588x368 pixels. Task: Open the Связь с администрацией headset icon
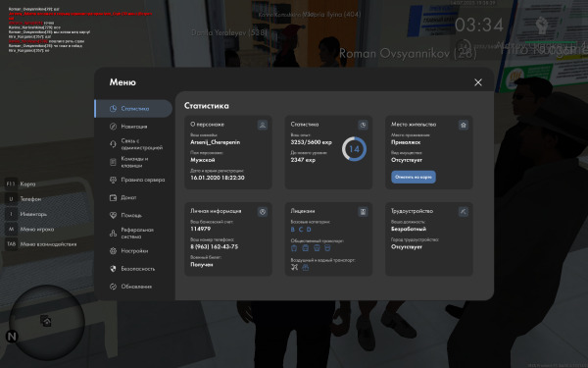tap(113, 144)
